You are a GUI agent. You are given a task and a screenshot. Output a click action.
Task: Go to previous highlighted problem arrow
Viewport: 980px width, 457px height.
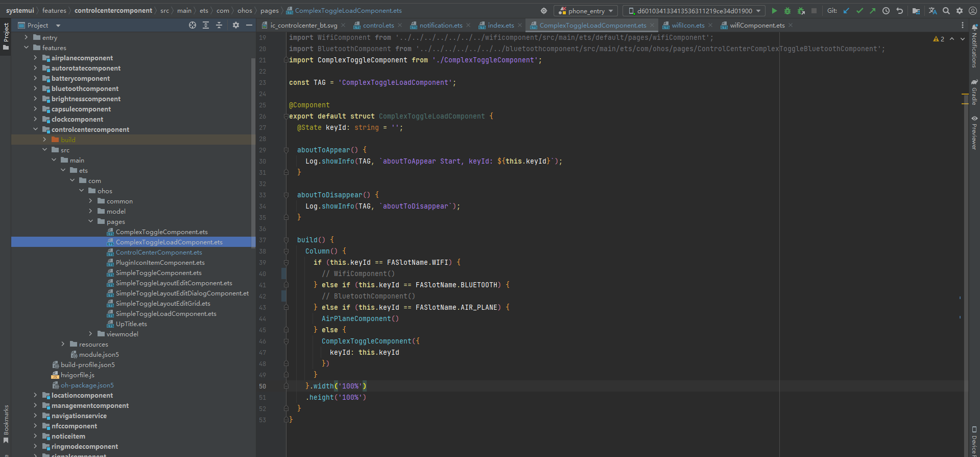[952, 39]
